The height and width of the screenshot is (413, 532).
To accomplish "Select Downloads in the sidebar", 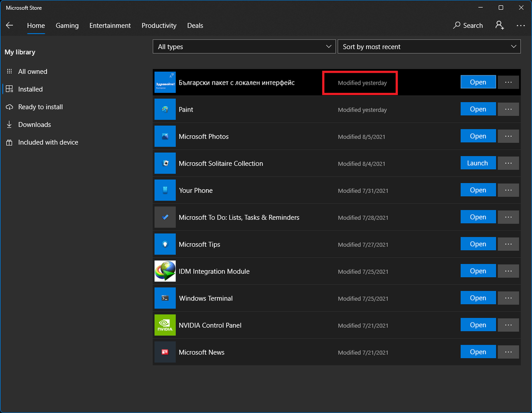I will click(34, 124).
